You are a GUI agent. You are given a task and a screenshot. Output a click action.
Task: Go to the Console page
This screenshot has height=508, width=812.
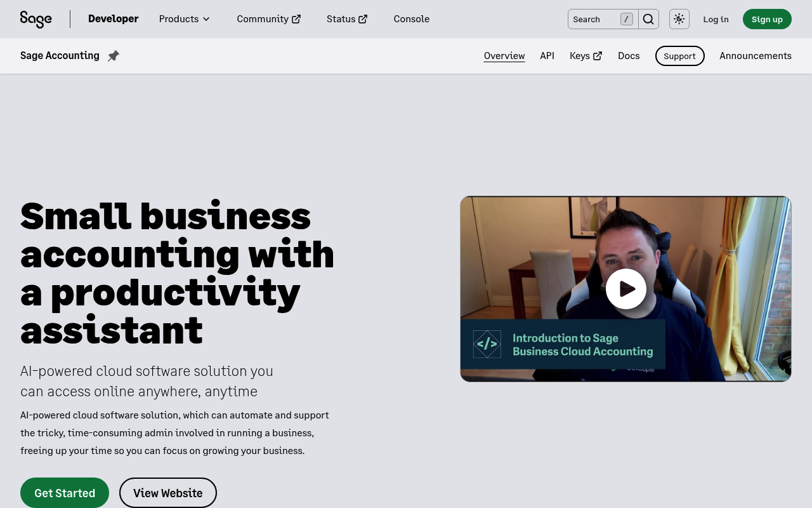click(412, 19)
